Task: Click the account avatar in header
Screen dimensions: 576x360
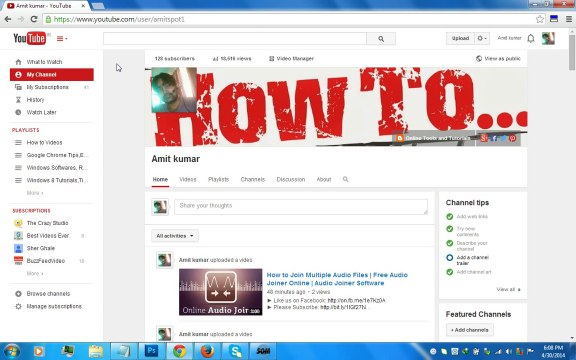Action: pos(548,38)
